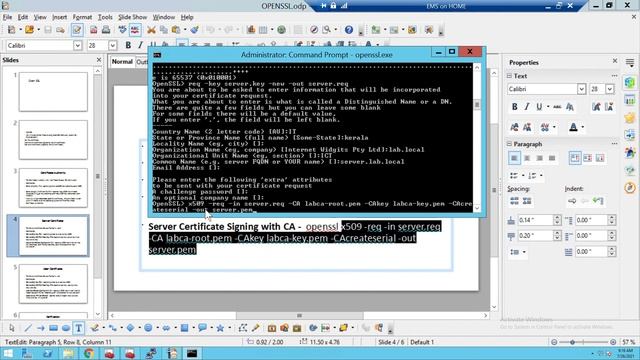The height and width of the screenshot is (360, 640).
Task: Switch to the Normal view tab
Action: 122,62
